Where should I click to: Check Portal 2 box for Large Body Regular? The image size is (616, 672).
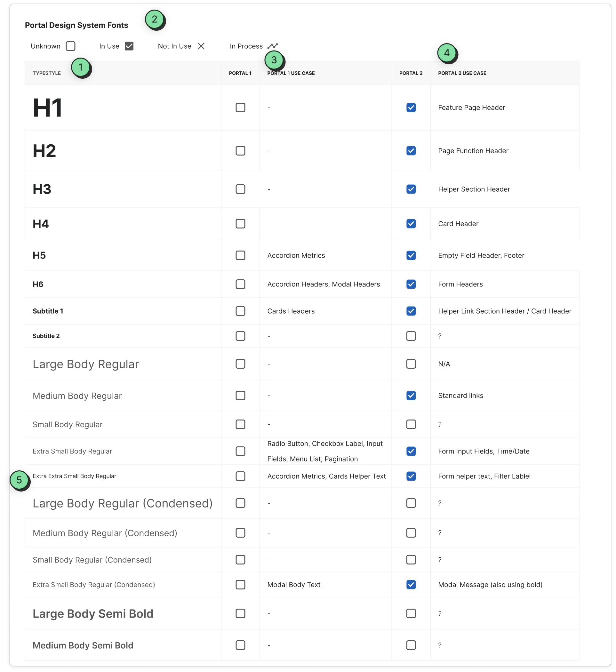click(411, 364)
